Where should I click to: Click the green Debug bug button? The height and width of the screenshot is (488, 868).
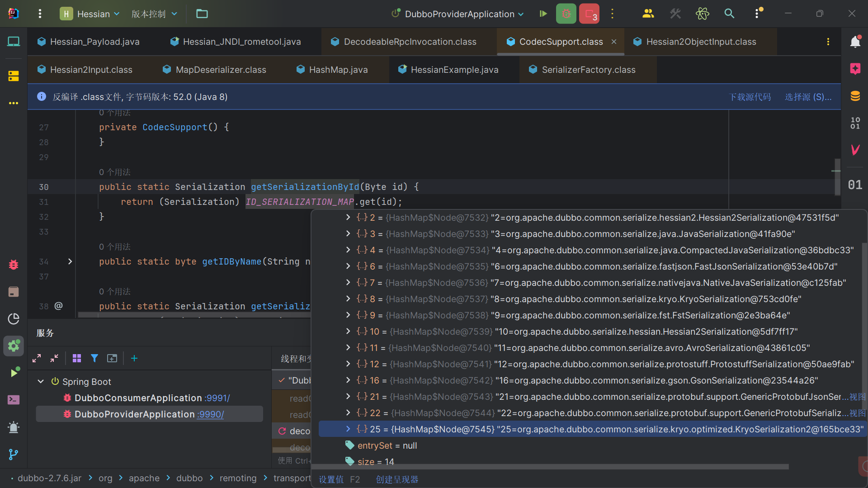(x=566, y=14)
